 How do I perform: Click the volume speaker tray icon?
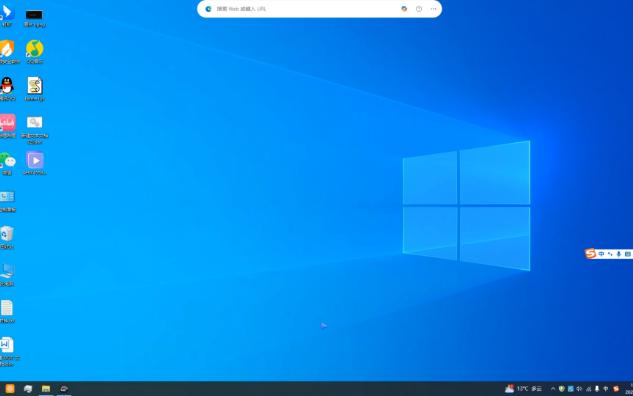click(x=579, y=389)
